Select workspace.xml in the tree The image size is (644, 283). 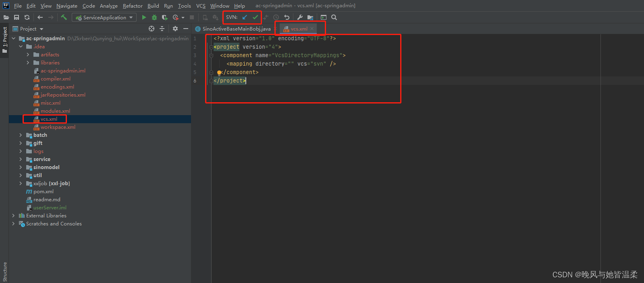(58, 127)
